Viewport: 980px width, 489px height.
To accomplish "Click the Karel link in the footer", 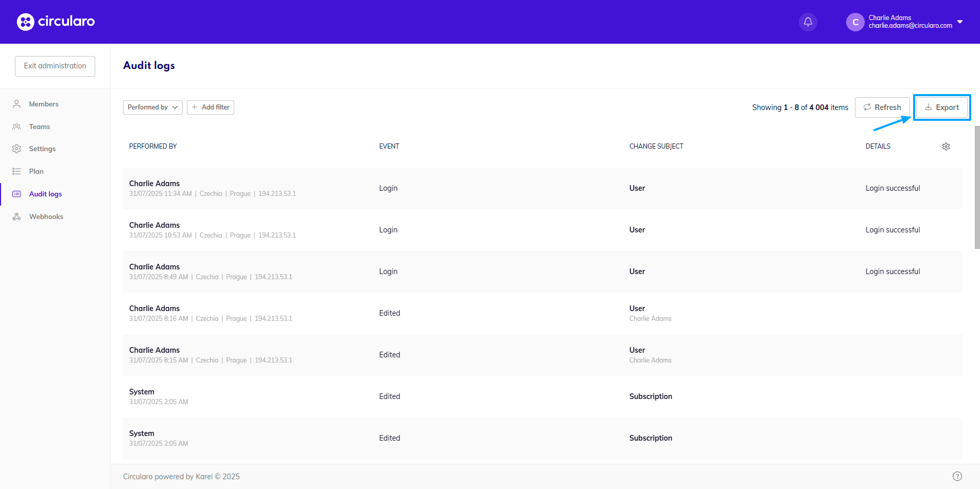I will (x=204, y=476).
